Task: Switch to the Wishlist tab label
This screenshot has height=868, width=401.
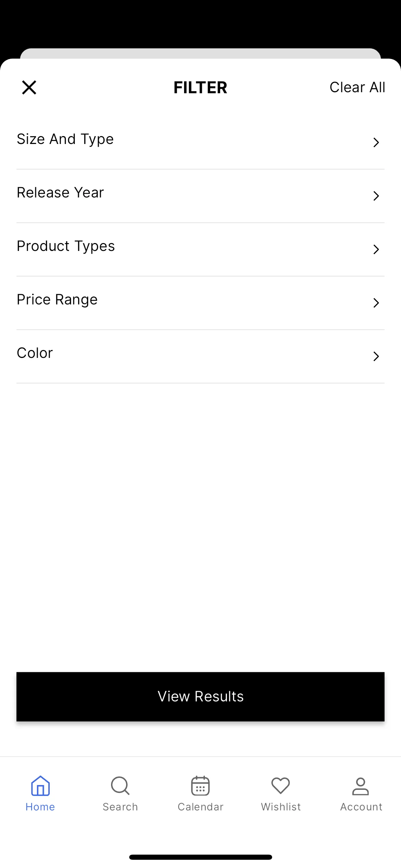Action: 281,807
